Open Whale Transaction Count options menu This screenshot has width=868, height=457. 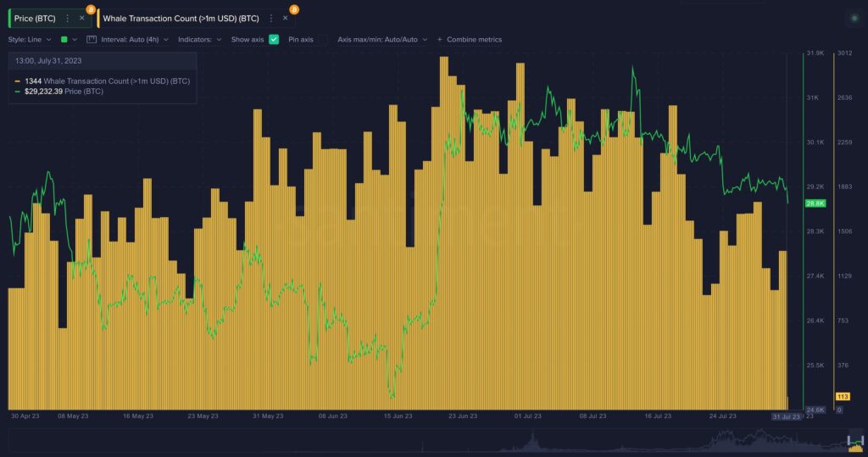[270, 18]
